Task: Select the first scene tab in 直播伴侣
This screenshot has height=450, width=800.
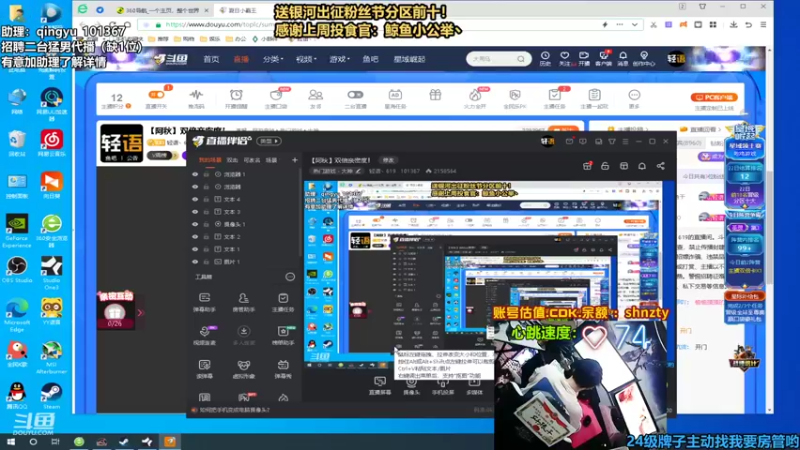Action: point(210,160)
